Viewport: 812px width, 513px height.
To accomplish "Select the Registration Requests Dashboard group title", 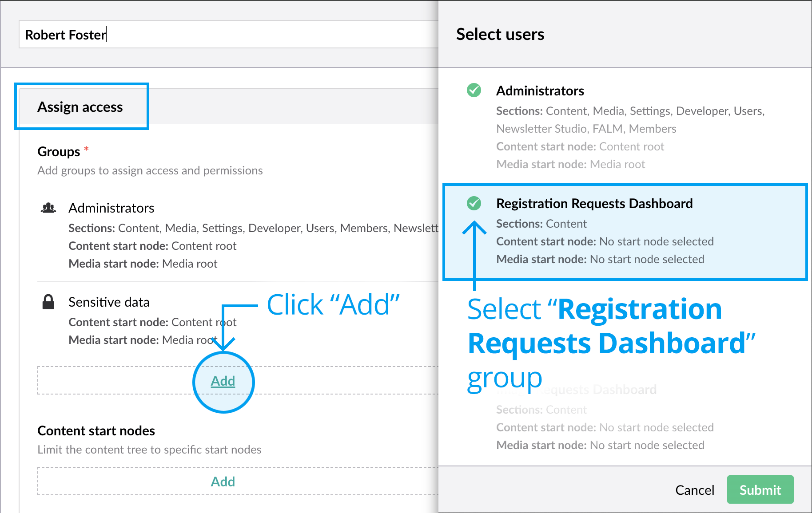I will click(x=594, y=203).
